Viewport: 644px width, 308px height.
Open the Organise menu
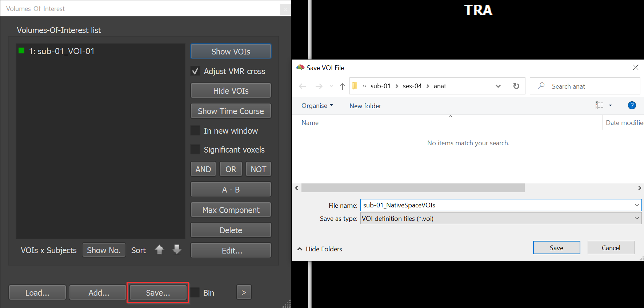pos(317,106)
